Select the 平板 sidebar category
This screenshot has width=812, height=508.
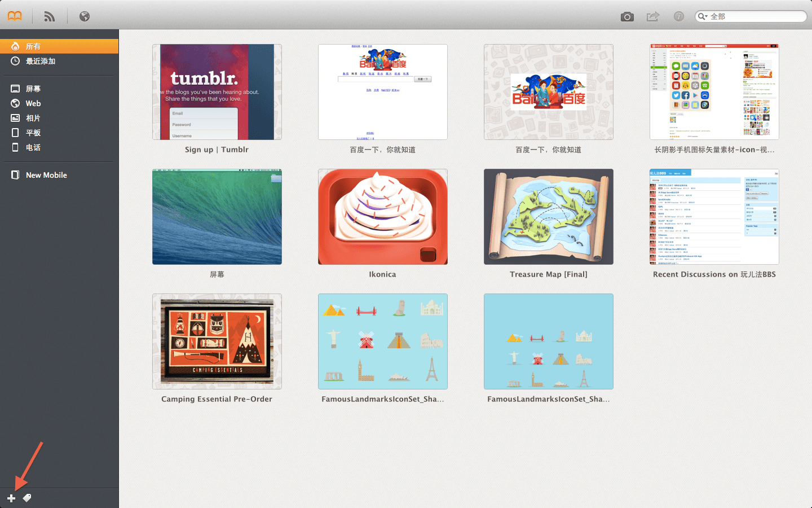(x=33, y=133)
